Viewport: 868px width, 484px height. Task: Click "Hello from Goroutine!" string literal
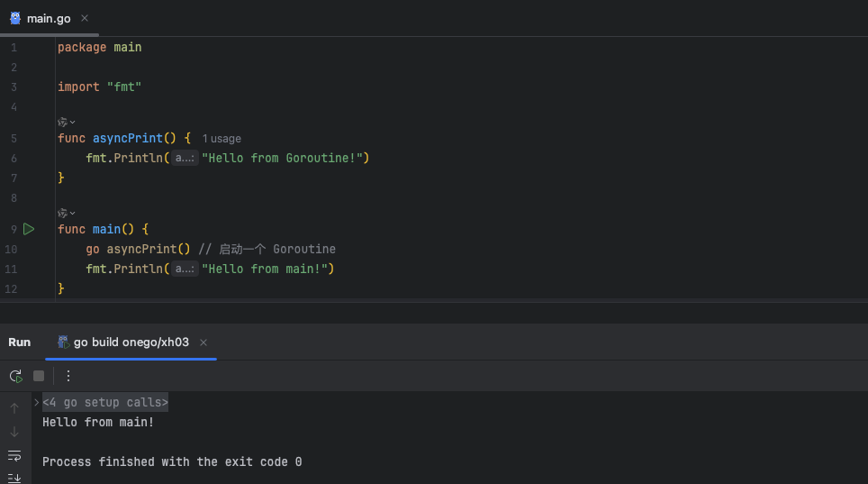[283, 158]
